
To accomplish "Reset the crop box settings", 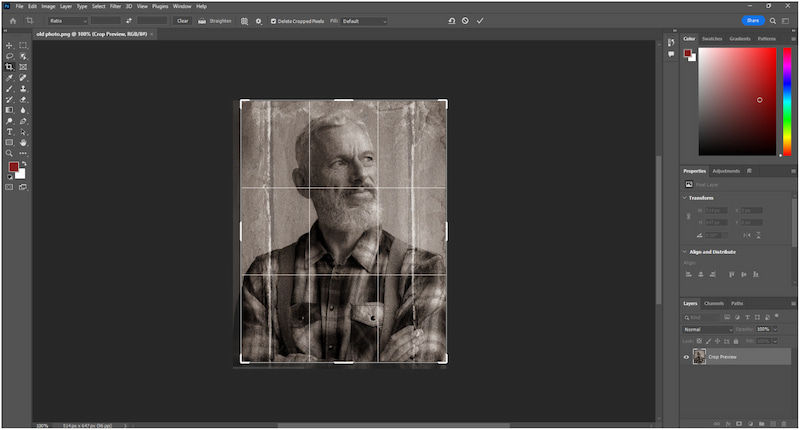I will pyautogui.click(x=451, y=20).
